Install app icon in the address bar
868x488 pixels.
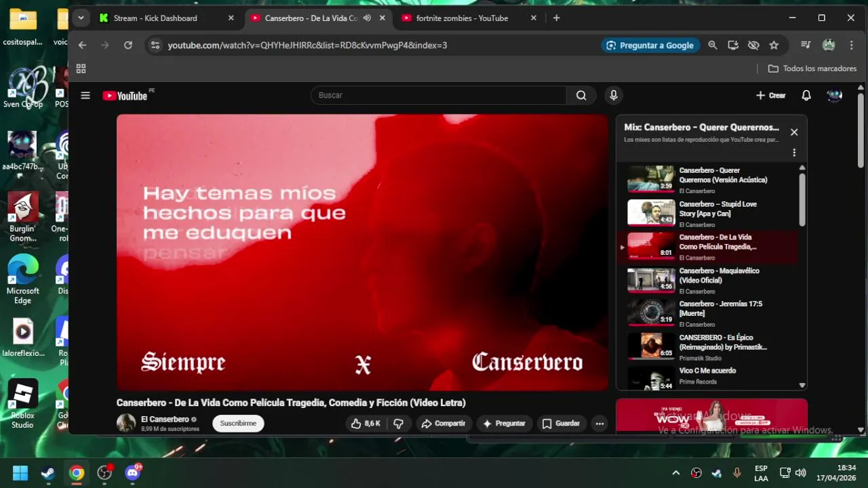click(x=733, y=45)
